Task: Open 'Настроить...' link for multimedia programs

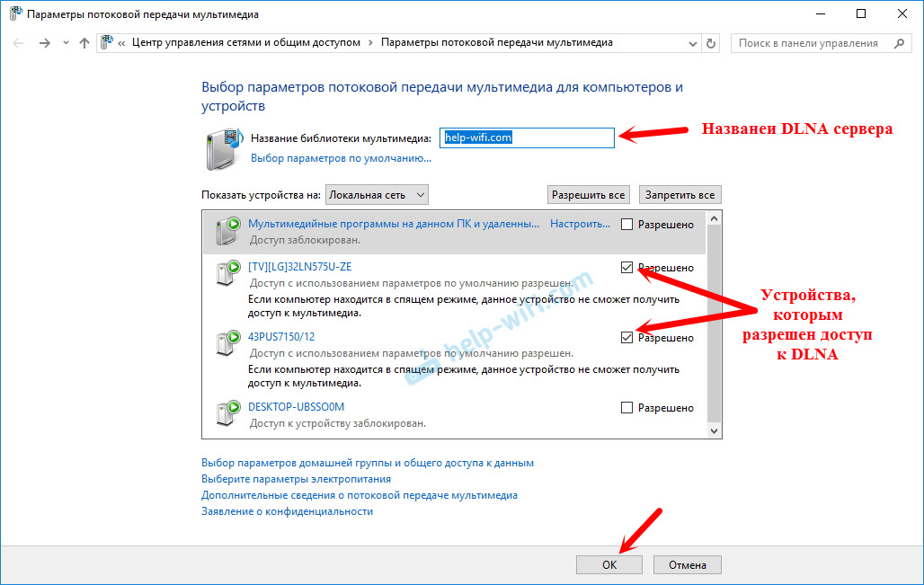Action: coord(580,224)
